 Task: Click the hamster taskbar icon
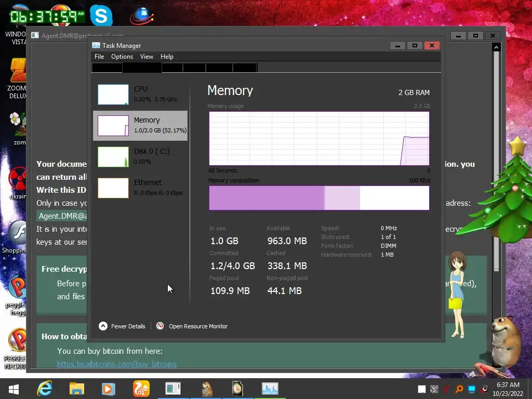(x=206, y=389)
